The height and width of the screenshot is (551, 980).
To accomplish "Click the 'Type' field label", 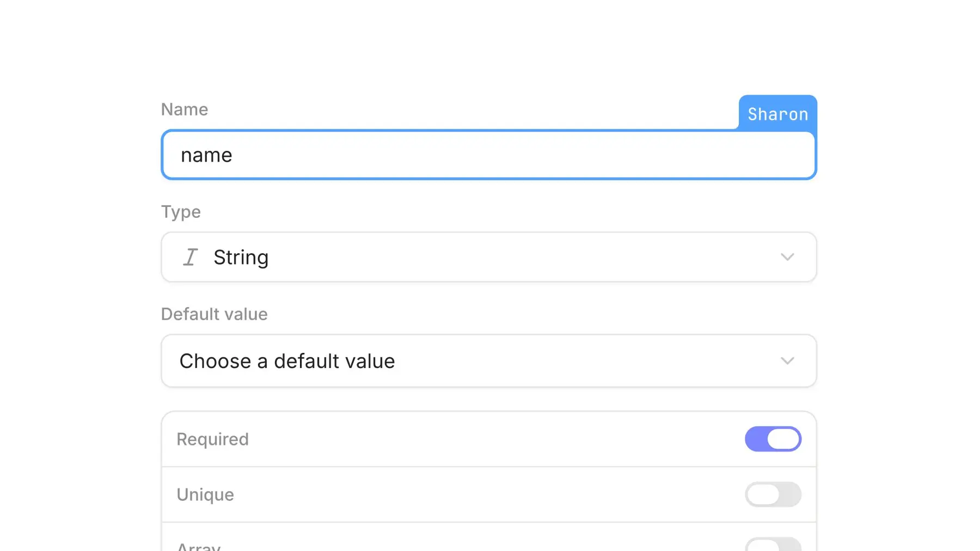I will [181, 212].
